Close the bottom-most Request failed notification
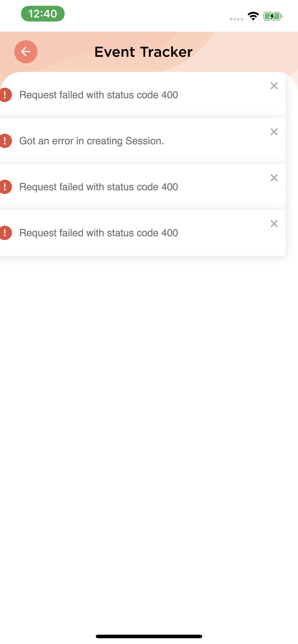This screenshot has width=298, height=644. [274, 224]
